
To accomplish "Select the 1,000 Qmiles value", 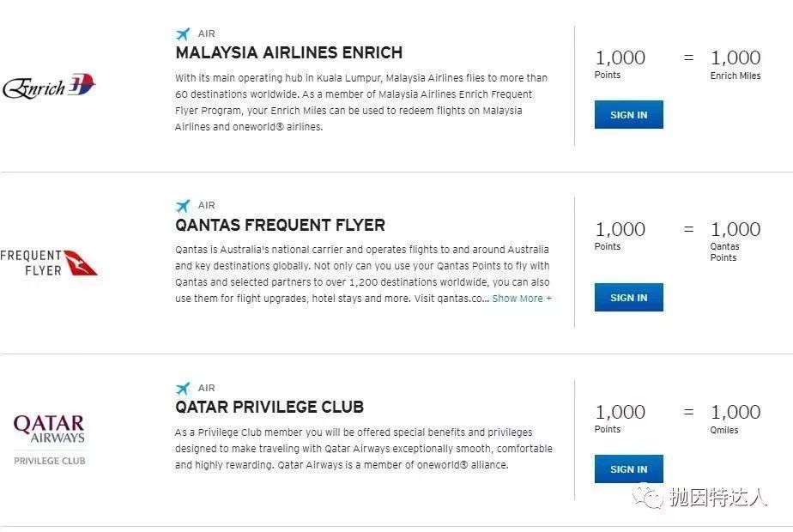I will pos(735,412).
